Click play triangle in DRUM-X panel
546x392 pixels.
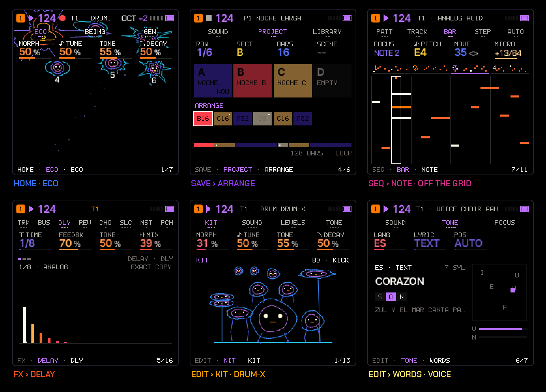209,209
